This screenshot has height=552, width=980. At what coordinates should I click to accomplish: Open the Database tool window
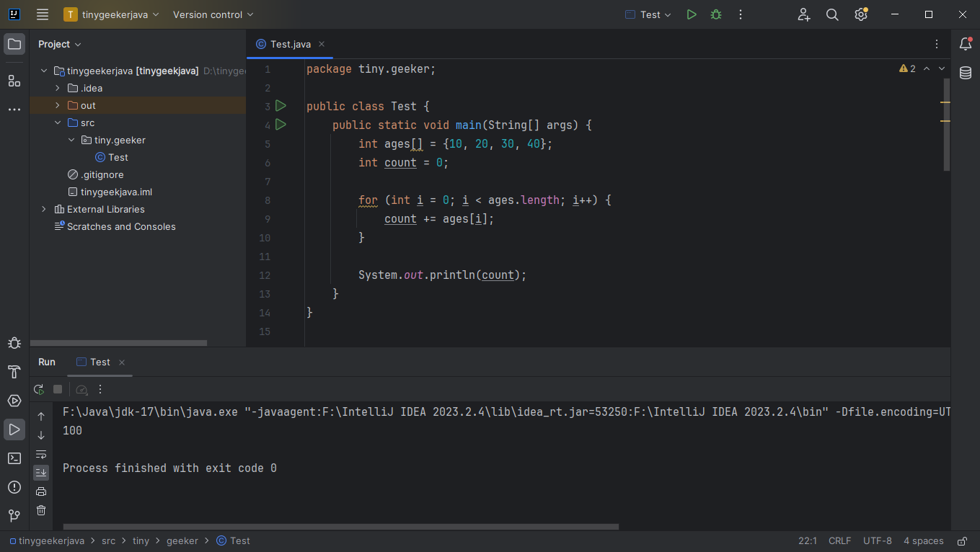966,73
